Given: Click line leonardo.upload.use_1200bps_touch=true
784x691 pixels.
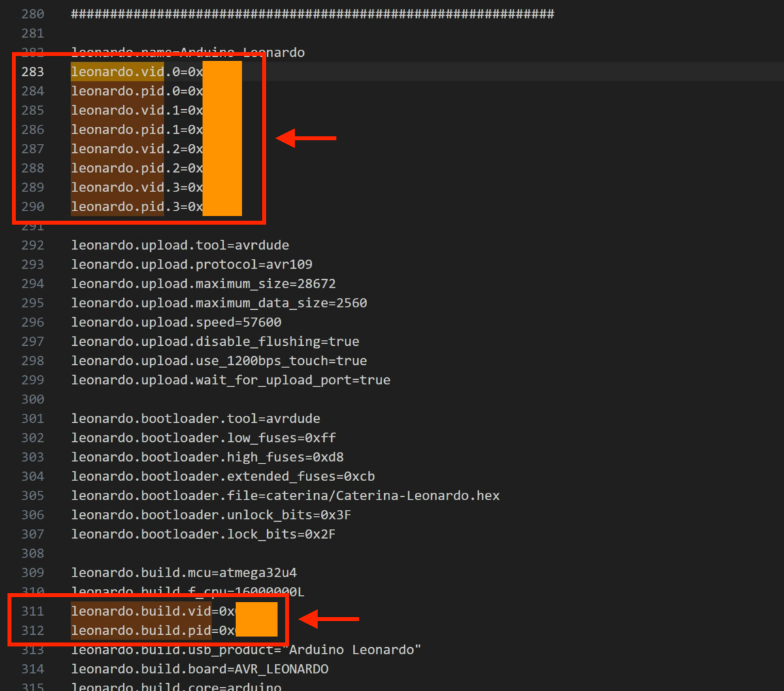Looking at the screenshot, I should pyautogui.click(x=220, y=361).
